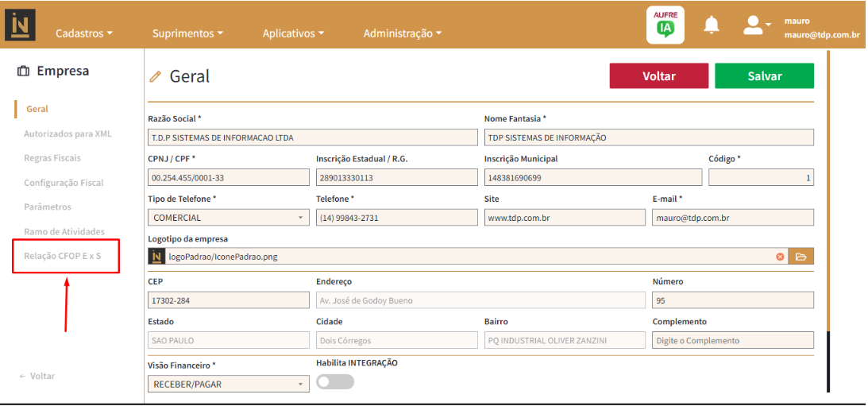This screenshot has width=868, height=406.
Task: Browse logo file with folder icon
Action: coord(800,257)
